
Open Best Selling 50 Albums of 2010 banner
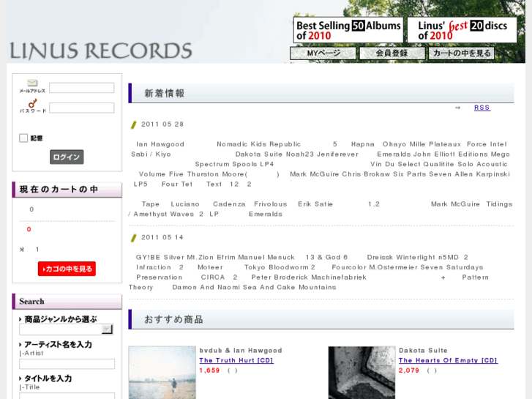pyautogui.click(x=348, y=30)
